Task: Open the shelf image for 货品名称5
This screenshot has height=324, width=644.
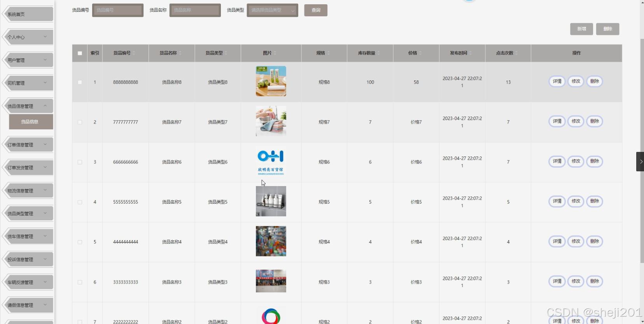Action: tap(271, 201)
